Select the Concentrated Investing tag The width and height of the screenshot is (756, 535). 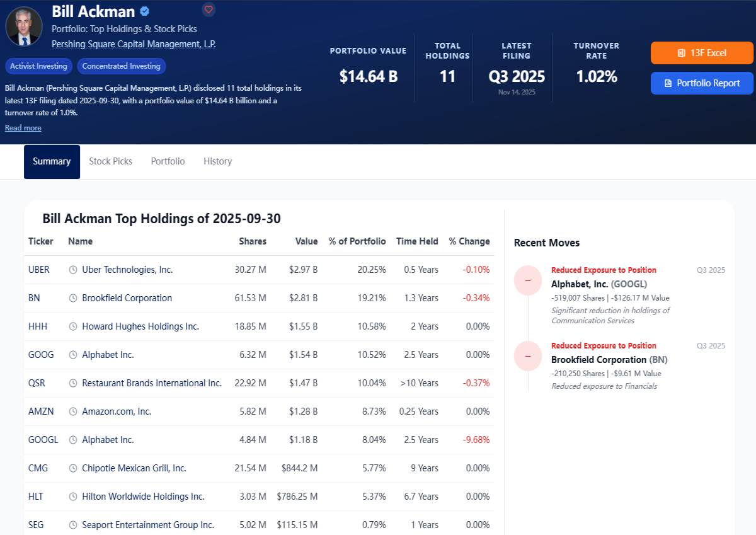coord(122,66)
